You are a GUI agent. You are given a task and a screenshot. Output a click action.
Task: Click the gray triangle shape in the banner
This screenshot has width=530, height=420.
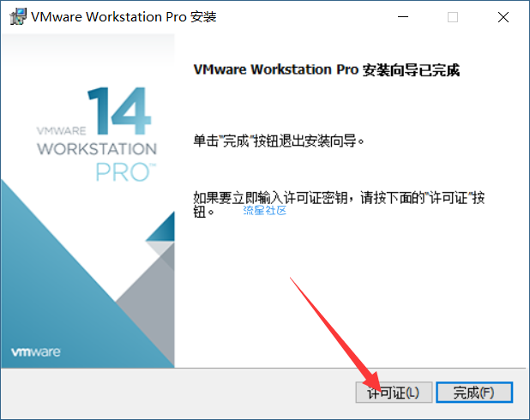click(145, 304)
